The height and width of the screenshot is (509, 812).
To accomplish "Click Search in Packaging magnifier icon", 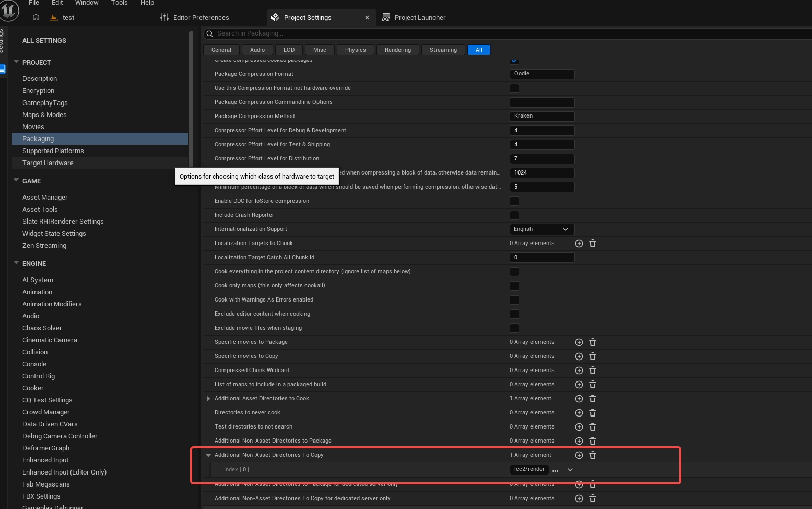I will (x=210, y=33).
